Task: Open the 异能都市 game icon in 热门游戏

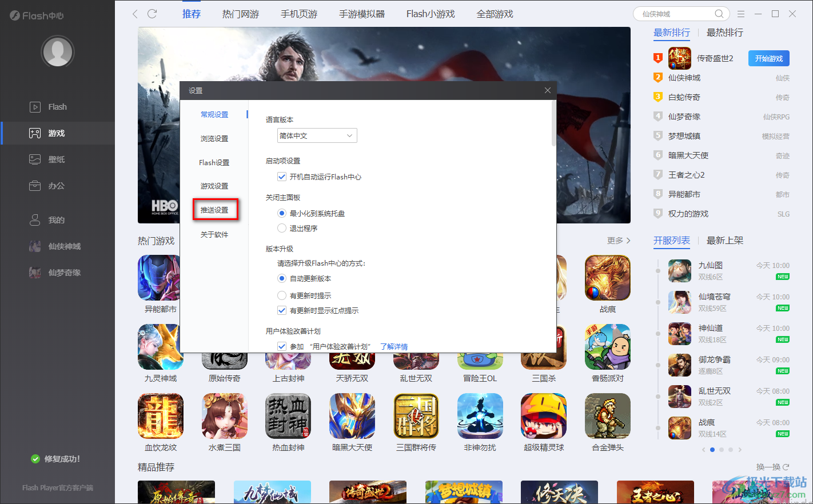Action: click(159, 278)
